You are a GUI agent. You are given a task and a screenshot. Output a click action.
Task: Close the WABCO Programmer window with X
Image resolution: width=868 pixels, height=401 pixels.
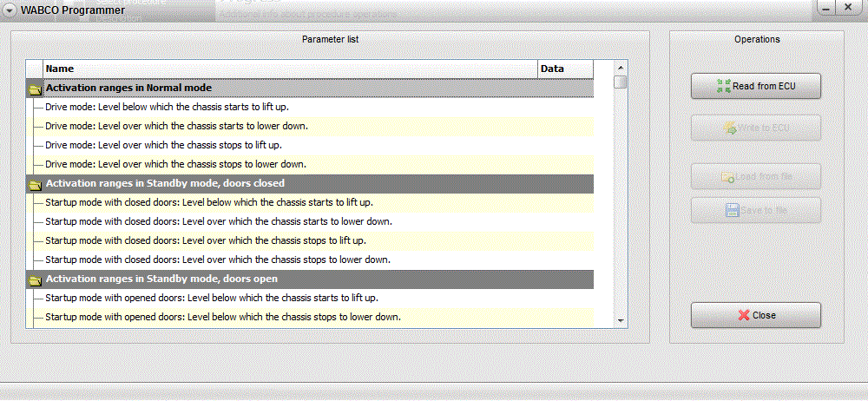(847, 9)
